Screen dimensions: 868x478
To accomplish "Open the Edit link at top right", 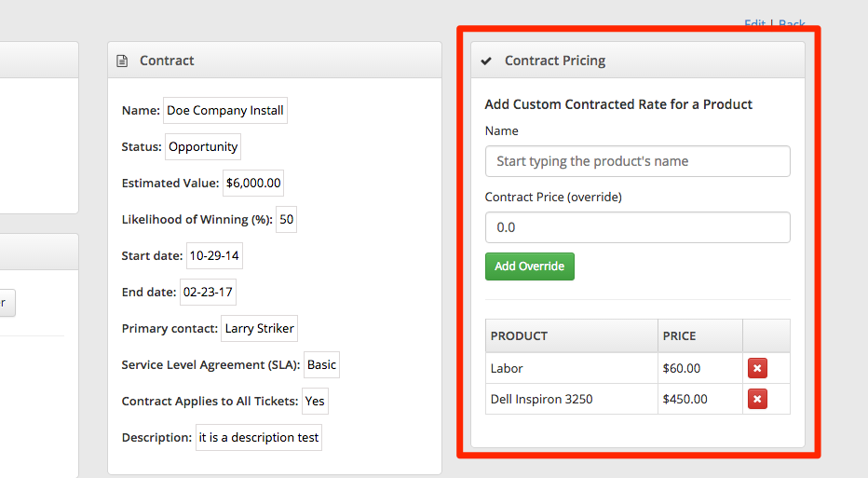I will click(754, 24).
